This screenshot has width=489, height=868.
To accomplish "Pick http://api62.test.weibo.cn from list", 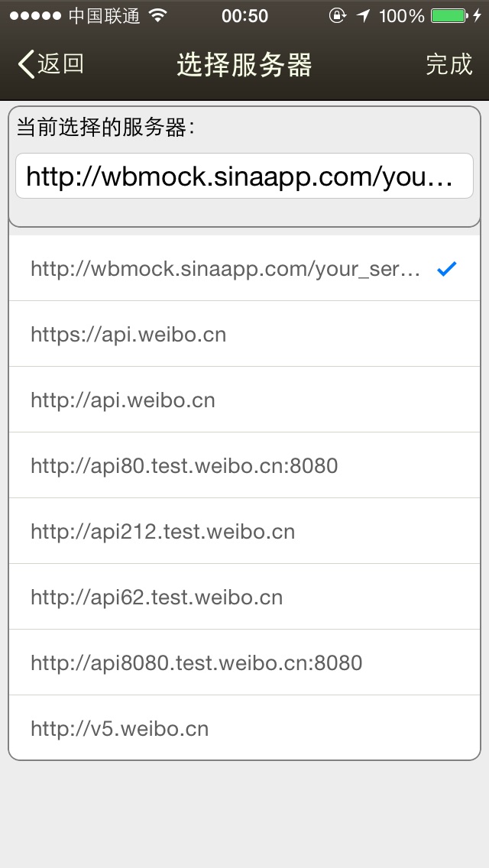I will pos(244,597).
